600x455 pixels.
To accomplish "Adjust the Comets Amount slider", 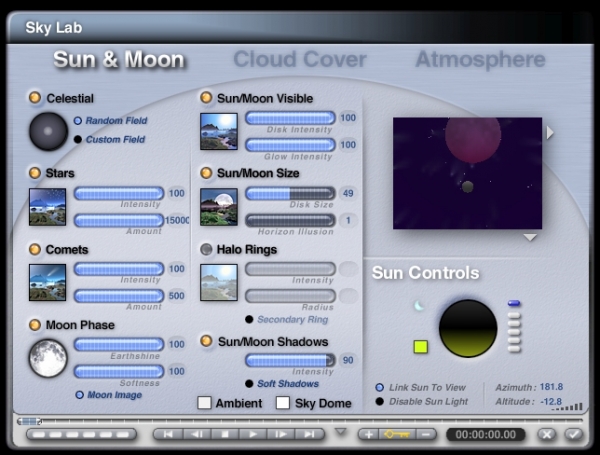I will point(119,296).
